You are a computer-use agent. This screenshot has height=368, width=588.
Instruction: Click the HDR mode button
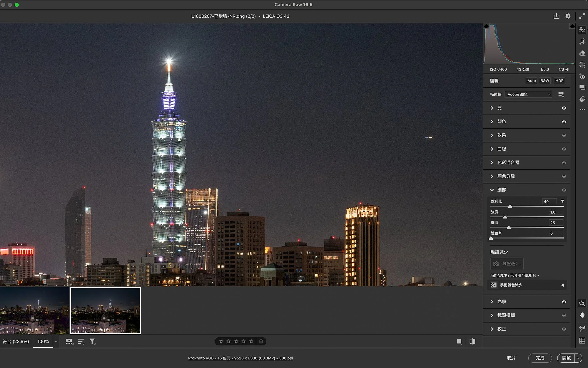click(559, 80)
